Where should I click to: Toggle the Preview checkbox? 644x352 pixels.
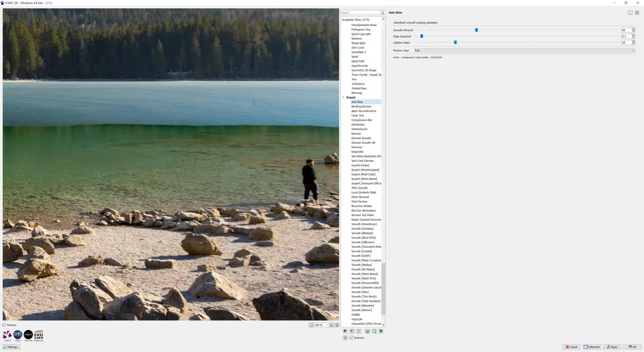click(4, 325)
